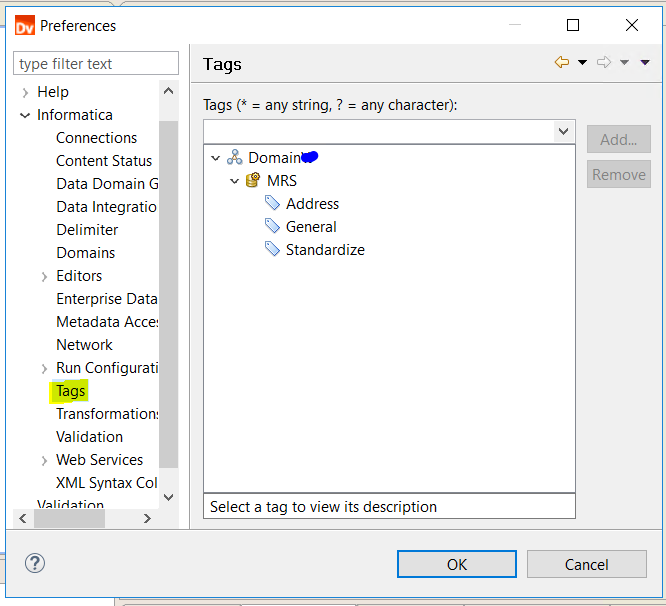Click the General tag icon
666x606 pixels.
click(272, 226)
